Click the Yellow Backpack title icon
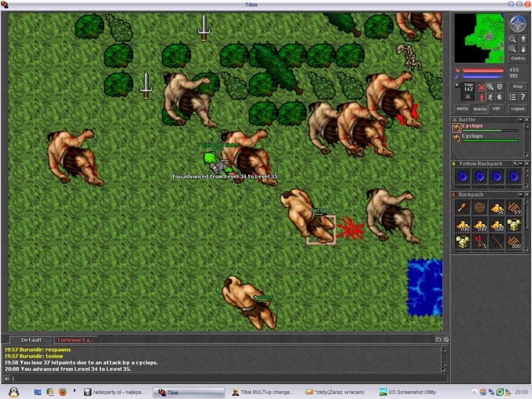Viewport: 532px width, 399px height. click(454, 164)
